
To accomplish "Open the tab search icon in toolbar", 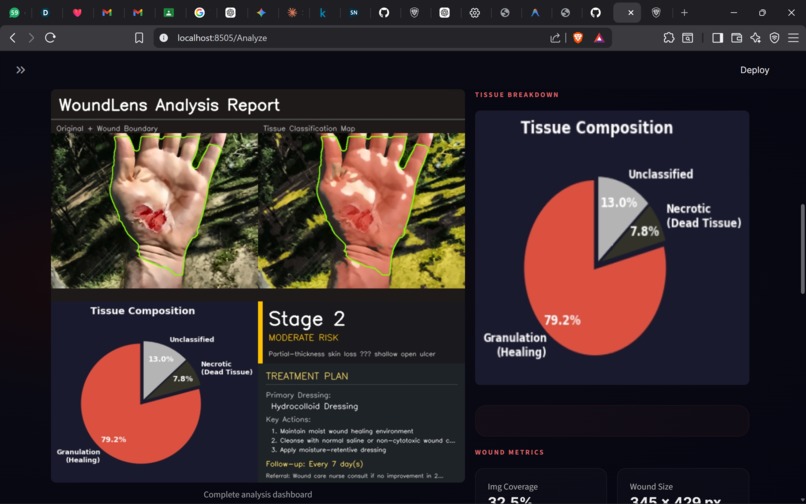I will [x=687, y=38].
